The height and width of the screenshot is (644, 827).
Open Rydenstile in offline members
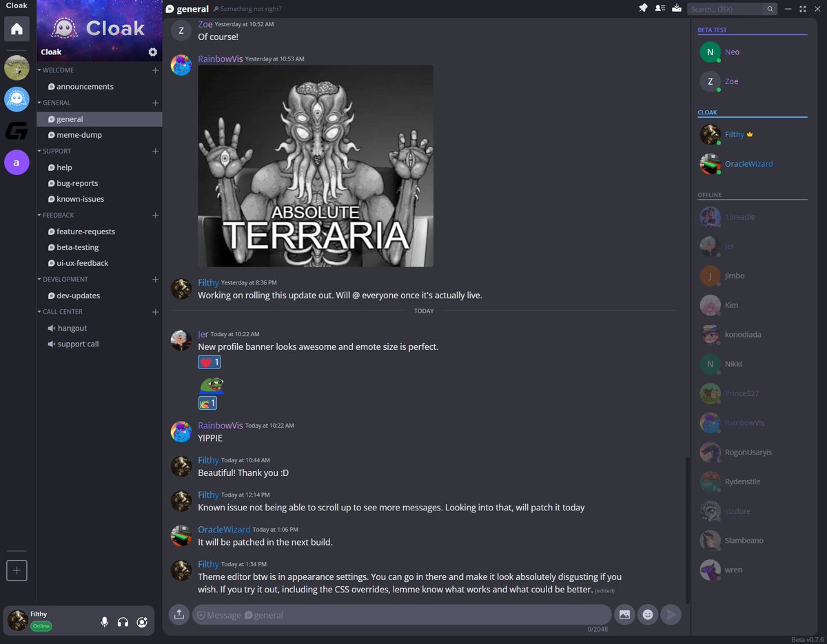point(753,481)
